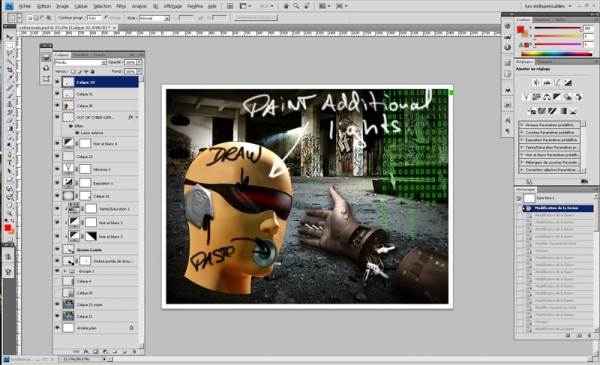Open the Calque menu
This screenshot has width=600, height=365.
81,6
